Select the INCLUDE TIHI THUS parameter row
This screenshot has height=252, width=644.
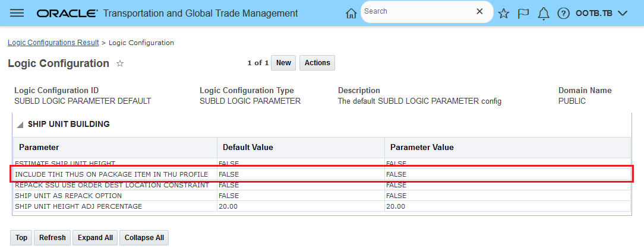pyautogui.click(x=112, y=174)
